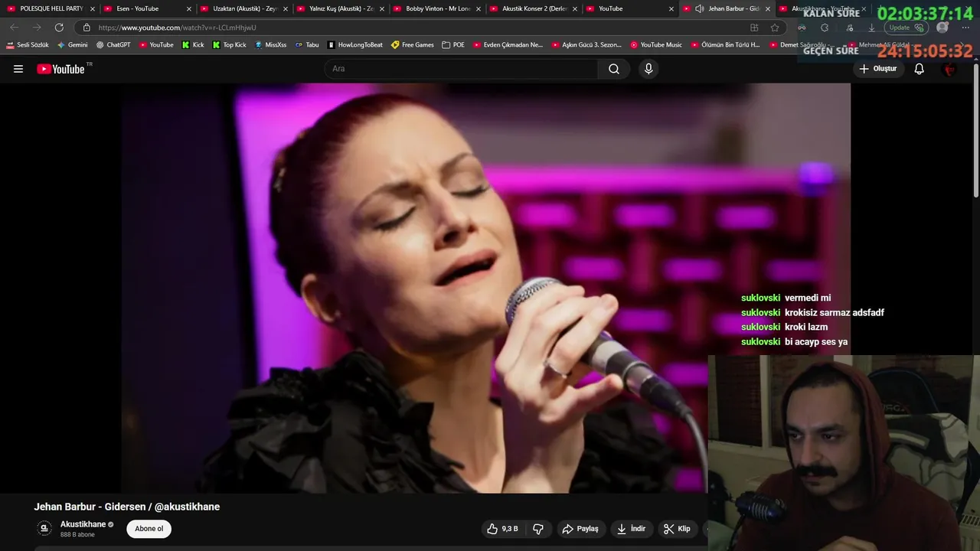Open Sesli Sözlük bookmark
Screen dimensions: 980x551
click(28, 45)
